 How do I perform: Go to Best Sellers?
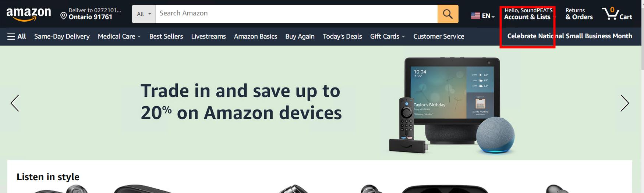(x=166, y=36)
